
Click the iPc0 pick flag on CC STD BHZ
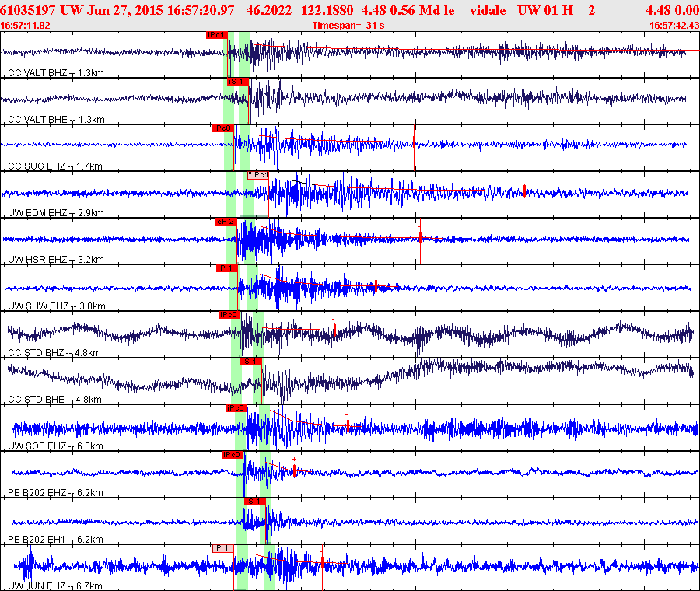[x=229, y=315]
